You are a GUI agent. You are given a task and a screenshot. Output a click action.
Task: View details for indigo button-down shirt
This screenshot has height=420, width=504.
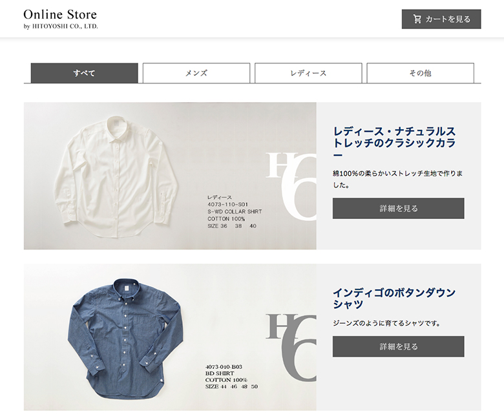click(x=398, y=346)
